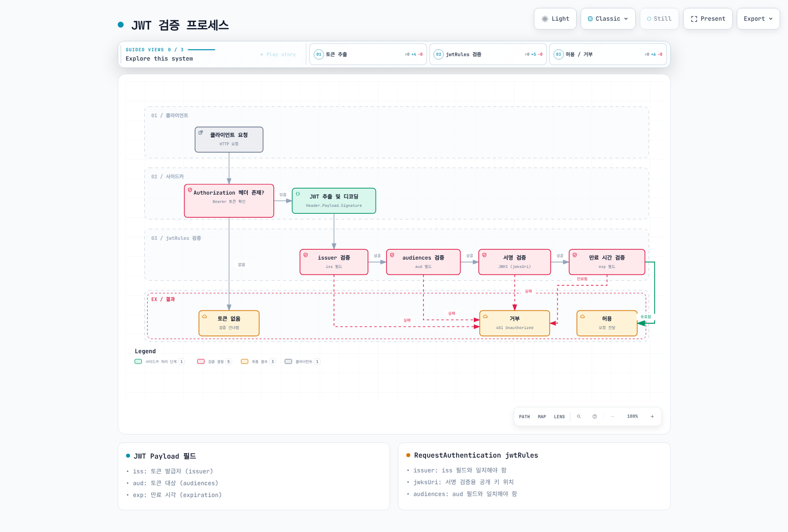The width and height of the screenshot is (788, 532).
Task: Open the Classic style dropdown
Action: (608, 19)
